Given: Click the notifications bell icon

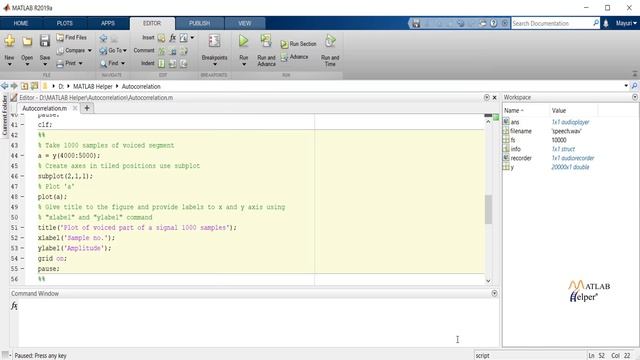Looking at the screenshot, I should pyautogui.click(x=606, y=23).
